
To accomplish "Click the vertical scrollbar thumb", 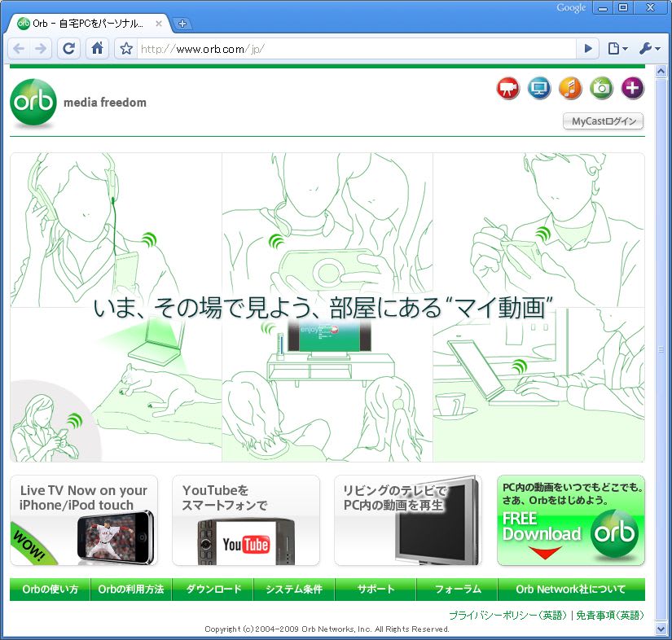I will coord(661,349).
